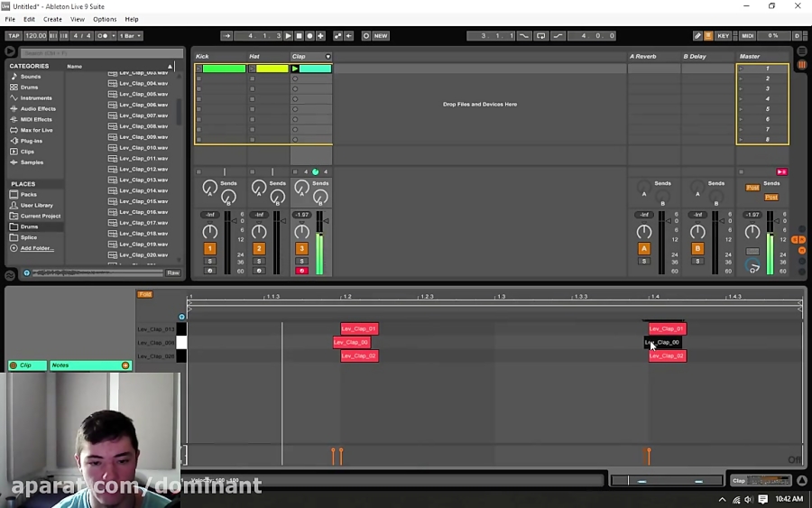The image size is (812, 508).
Task: Click the Add Folder link
Action: pos(37,248)
